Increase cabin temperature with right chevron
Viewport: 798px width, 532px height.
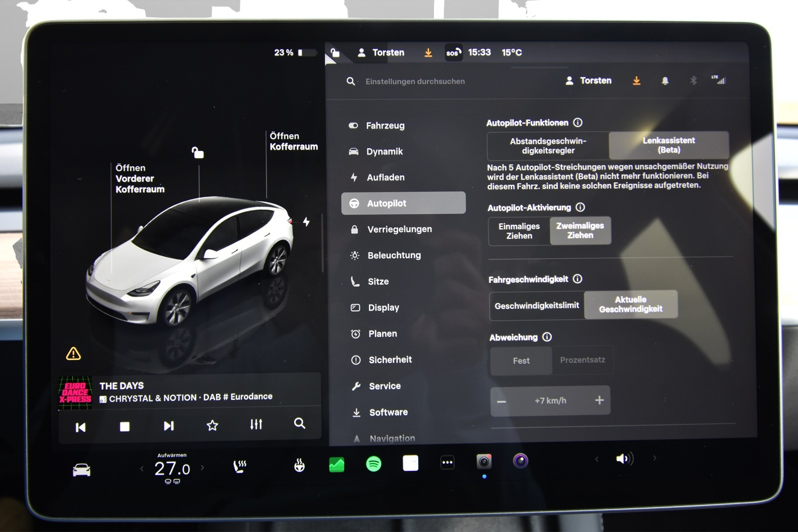202,468
